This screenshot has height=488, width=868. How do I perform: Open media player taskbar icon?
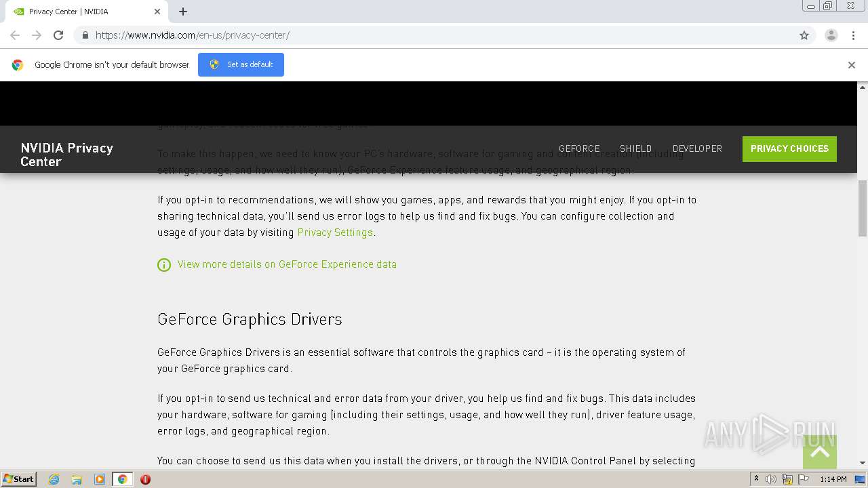(100, 479)
